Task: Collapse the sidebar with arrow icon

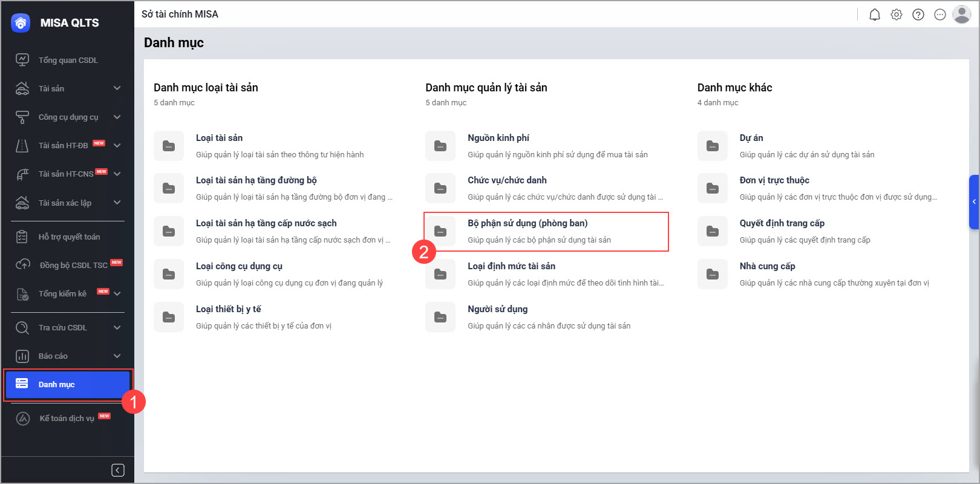Action: tap(118, 470)
